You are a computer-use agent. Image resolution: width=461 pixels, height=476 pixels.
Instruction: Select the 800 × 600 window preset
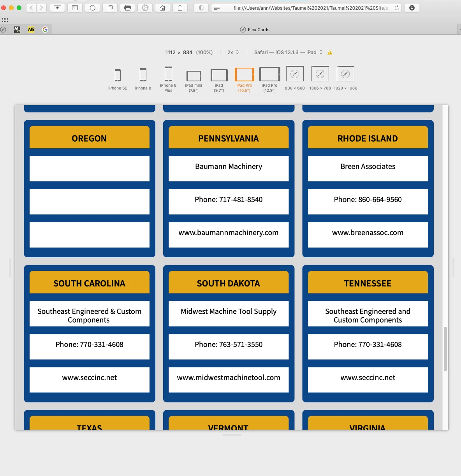[x=295, y=78]
